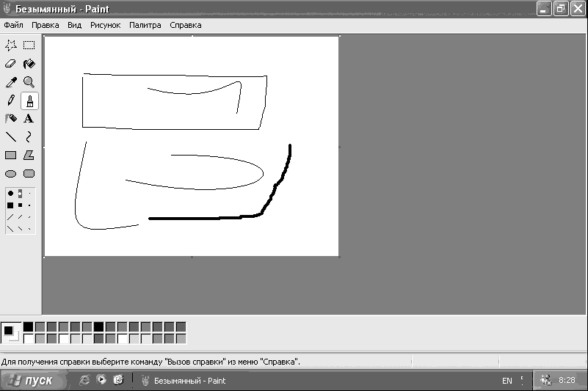Select the Free-Form Select tool
The image size is (588, 391).
coord(11,45)
